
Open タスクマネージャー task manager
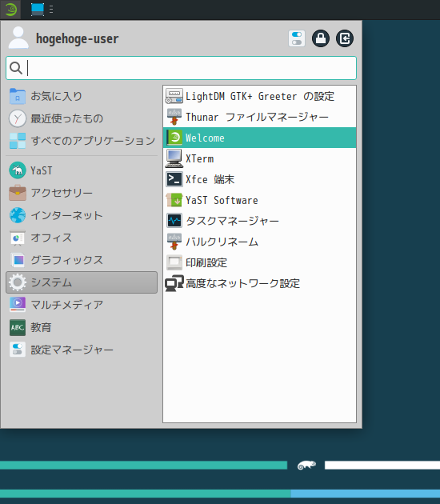point(259,221)
